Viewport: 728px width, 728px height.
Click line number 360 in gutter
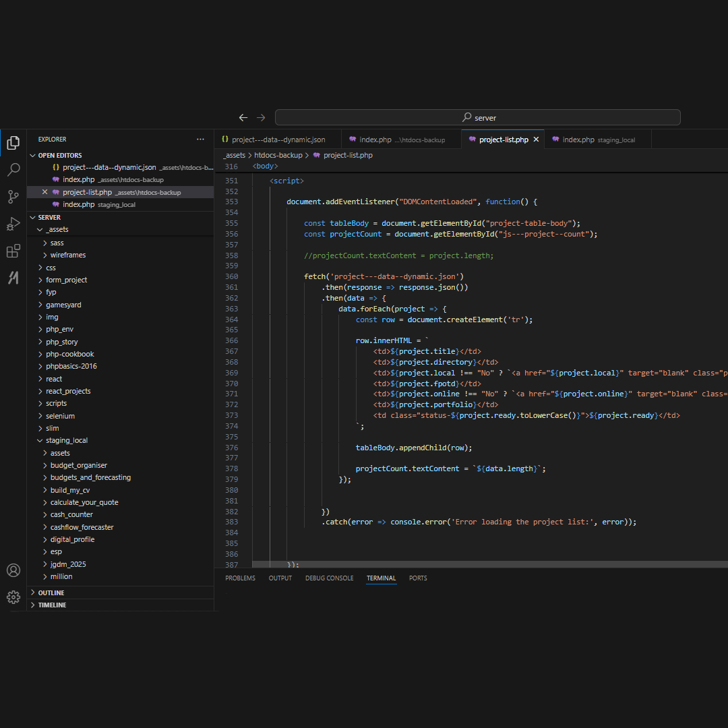click(x=231, y=277)
